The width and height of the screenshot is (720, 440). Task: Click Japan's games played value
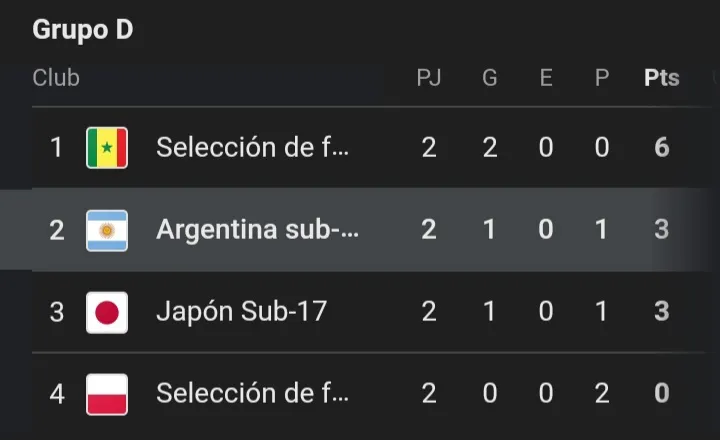coord(429,312)
